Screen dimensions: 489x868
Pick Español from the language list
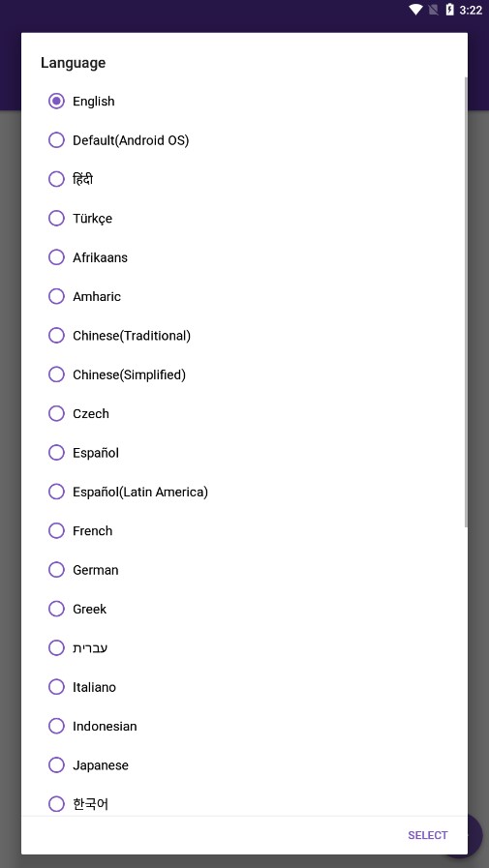click(x=244, y=452)
